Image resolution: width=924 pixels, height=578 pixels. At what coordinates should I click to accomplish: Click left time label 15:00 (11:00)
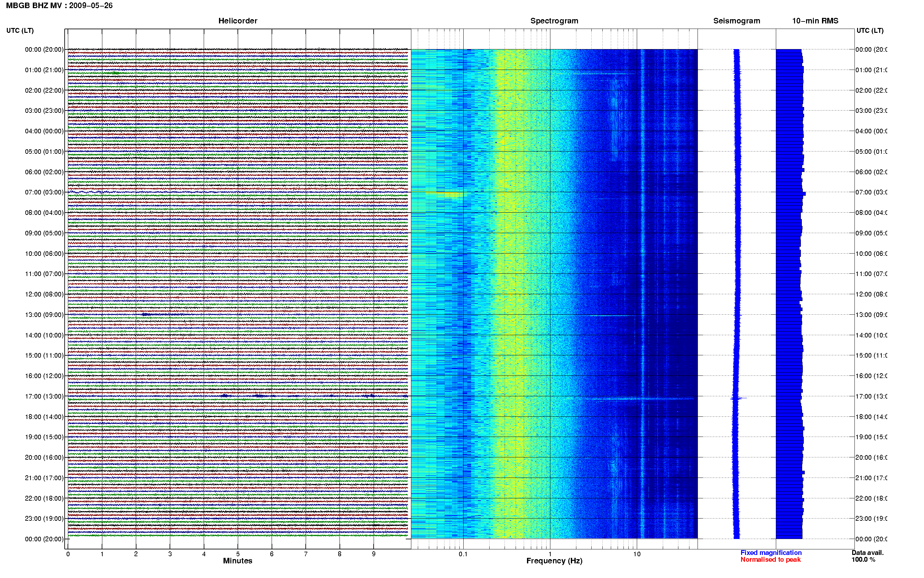point(44,355)
